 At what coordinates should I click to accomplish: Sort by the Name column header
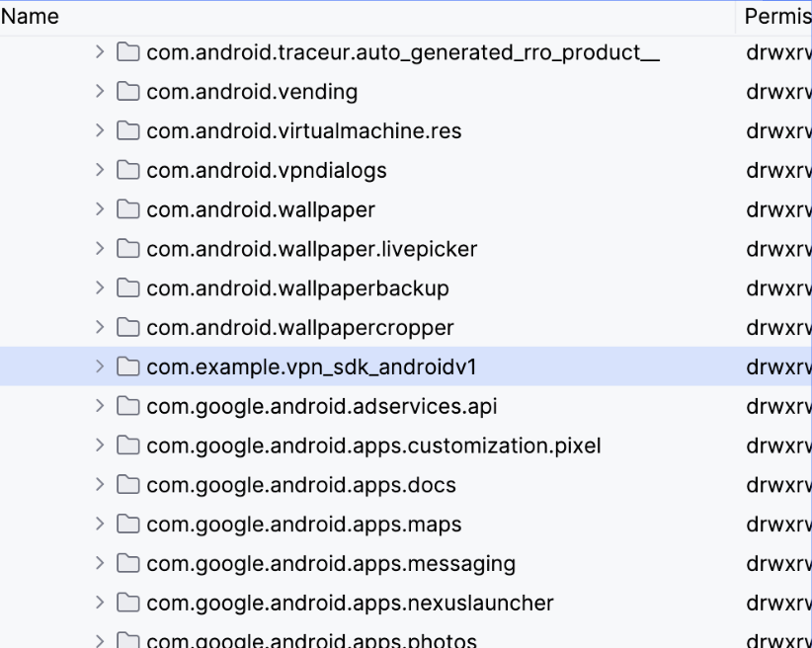click(30, 17)
